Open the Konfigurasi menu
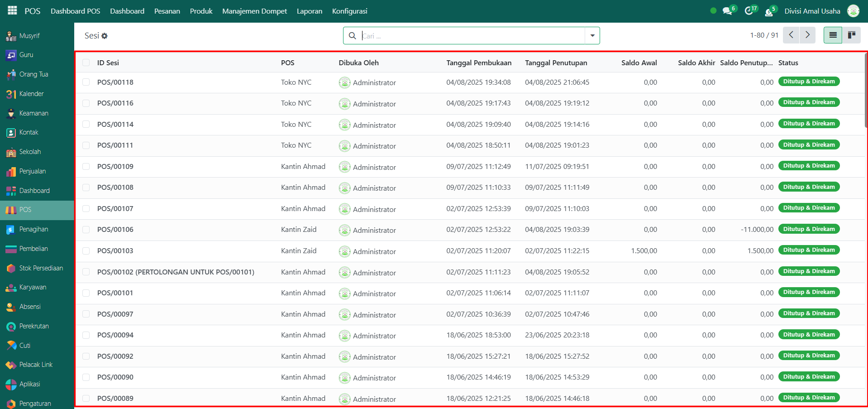This screenshot has height=409, width=868. point(349,11)
